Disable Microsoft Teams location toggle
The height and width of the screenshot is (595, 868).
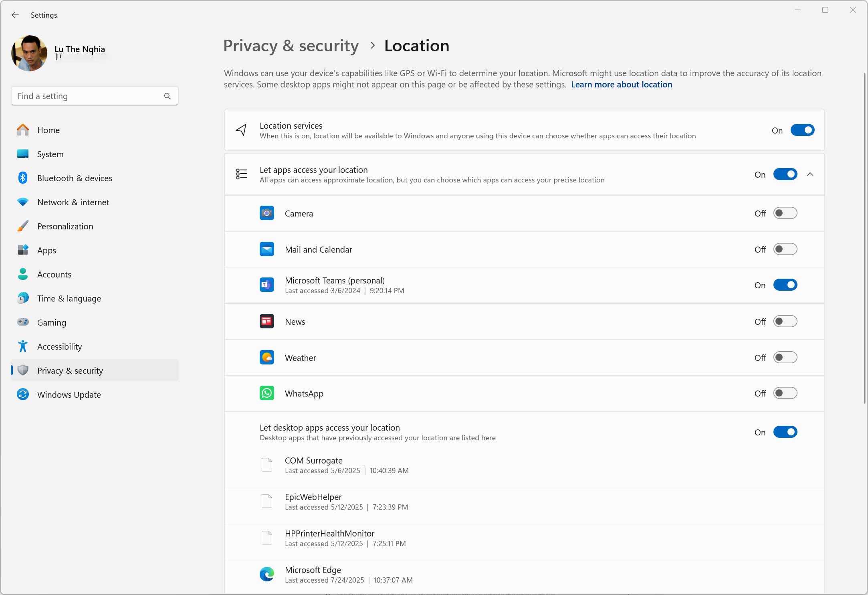click(785, 285)
